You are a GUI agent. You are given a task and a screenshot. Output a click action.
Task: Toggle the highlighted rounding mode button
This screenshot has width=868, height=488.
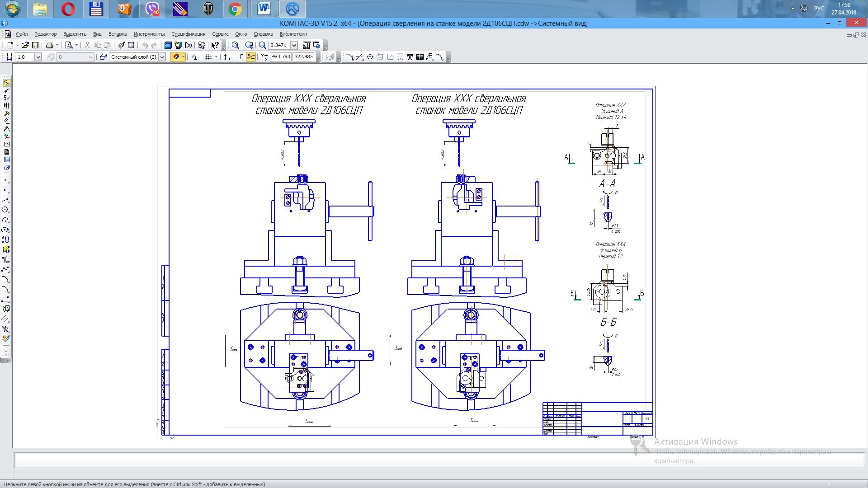(250, 57)
